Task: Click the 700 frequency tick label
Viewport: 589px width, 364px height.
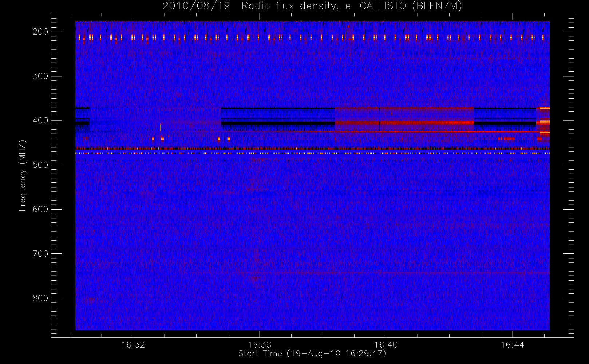Action: [x=40, y=254]
